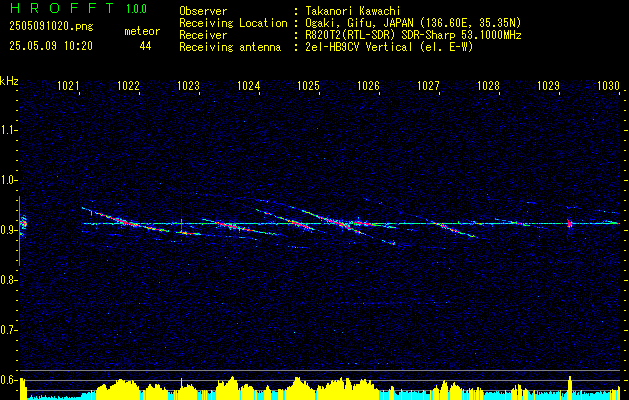Click time axis label 1030
This screenshot has height=400, width=629.
point(609,86)
